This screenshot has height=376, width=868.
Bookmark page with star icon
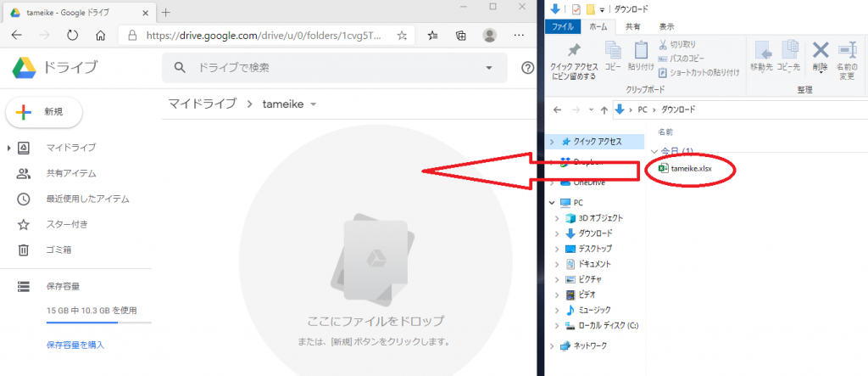(402, 36)
